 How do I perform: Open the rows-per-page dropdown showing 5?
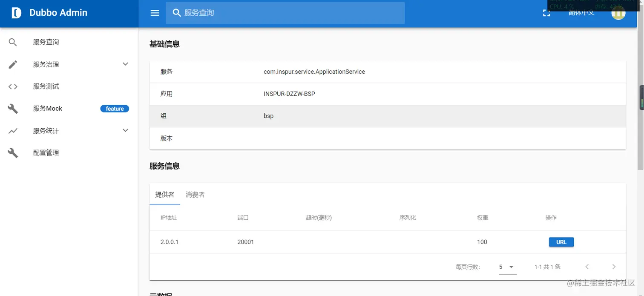pyautogui.click(x=507, y=267)
